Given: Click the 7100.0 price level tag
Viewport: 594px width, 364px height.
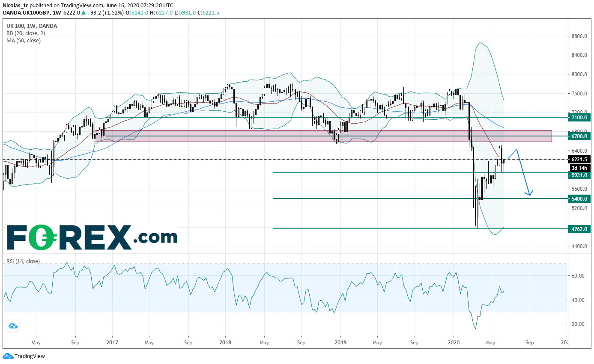Looking at the screenshot, I should click(x=580, y=117).
